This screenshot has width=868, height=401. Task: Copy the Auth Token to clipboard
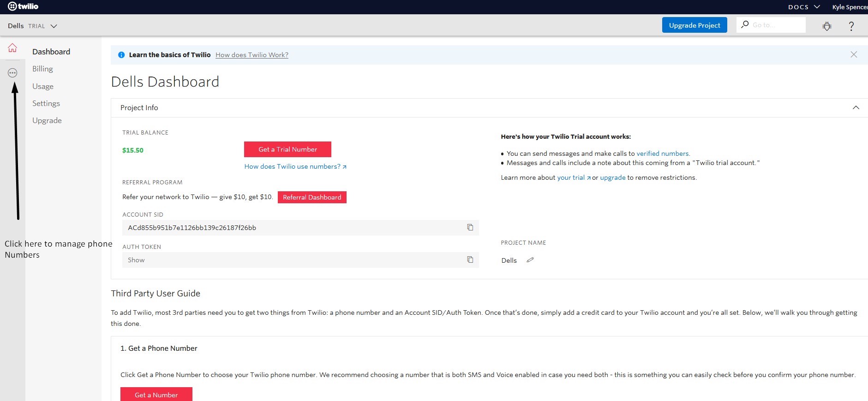[x=470, y=259]
